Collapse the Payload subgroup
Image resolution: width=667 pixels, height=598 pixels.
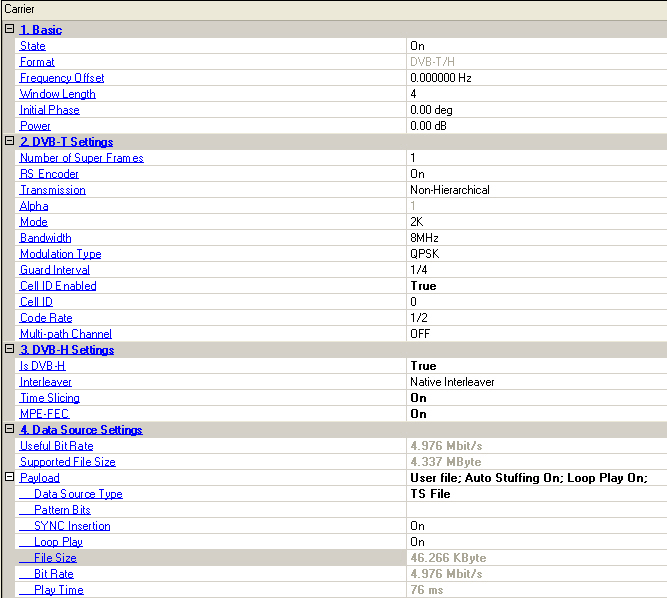(9, 477)
